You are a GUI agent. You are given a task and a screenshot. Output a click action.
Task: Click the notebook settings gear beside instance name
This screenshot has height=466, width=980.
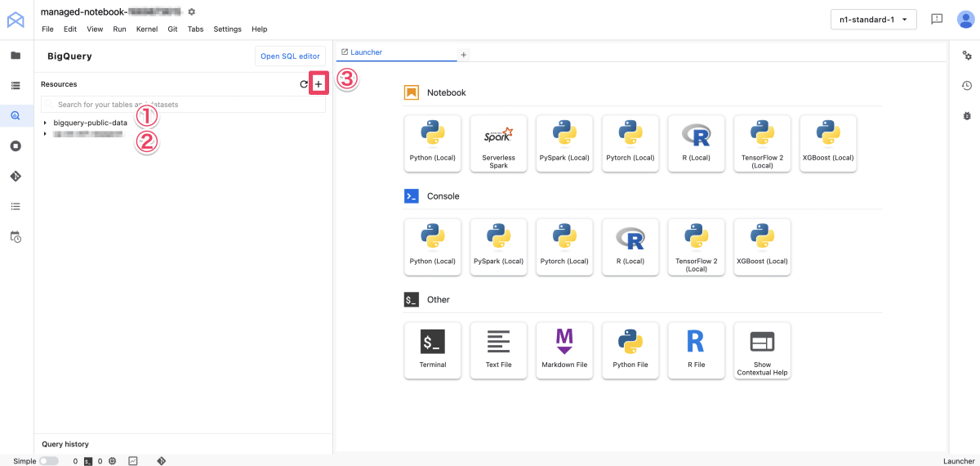click(191, 11)
